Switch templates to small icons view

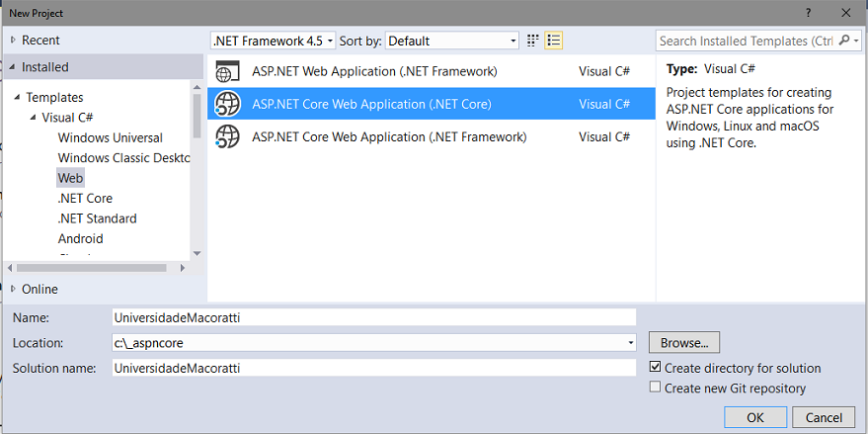pos(532,41)
